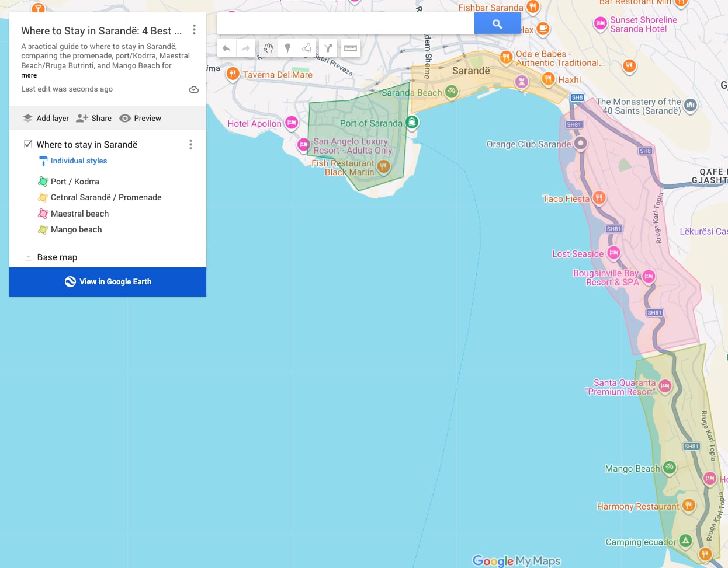Click the Share button
The height and width of the screenshot is (568, 728).
click(x=93, y=118)
